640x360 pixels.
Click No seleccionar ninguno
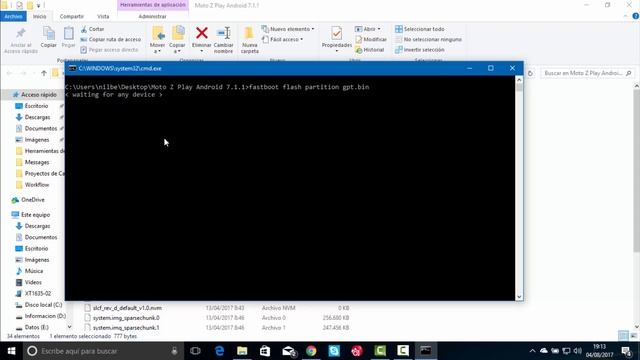coord(428,39)
